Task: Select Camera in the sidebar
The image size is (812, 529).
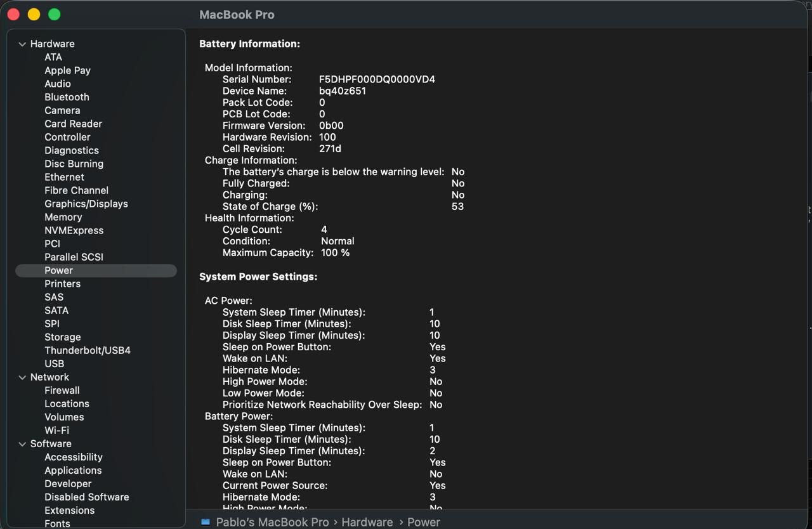Action: [x=62, y=110]
